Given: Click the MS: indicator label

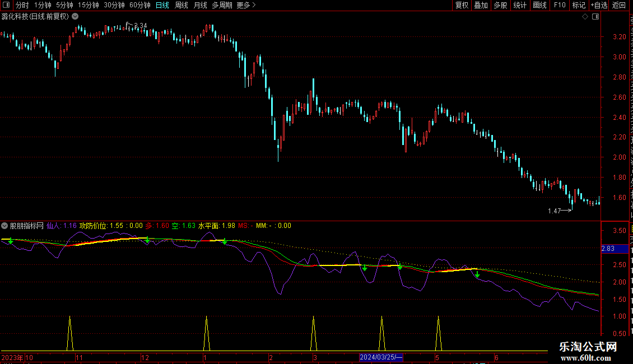Looking at the screenshot, I should tap(245, 226).
